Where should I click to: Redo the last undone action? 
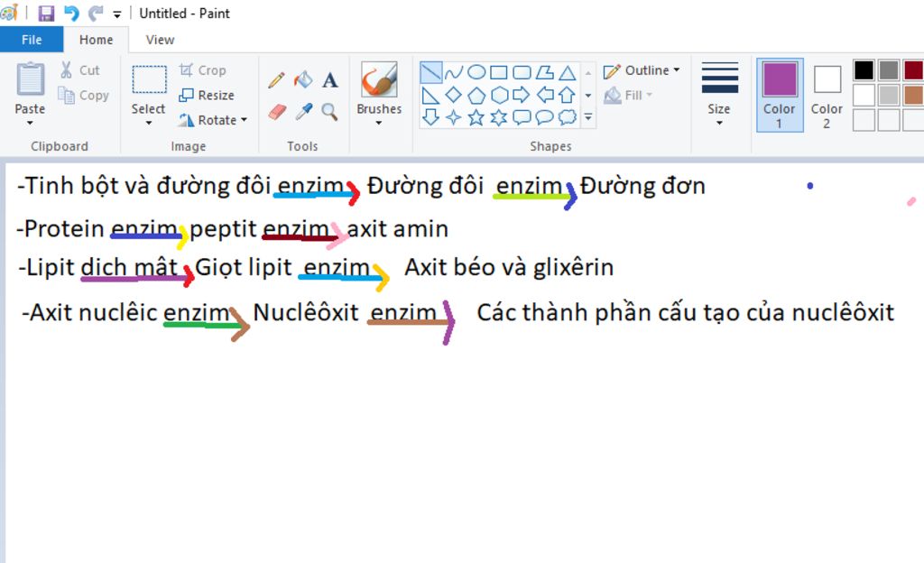point(96,13)
